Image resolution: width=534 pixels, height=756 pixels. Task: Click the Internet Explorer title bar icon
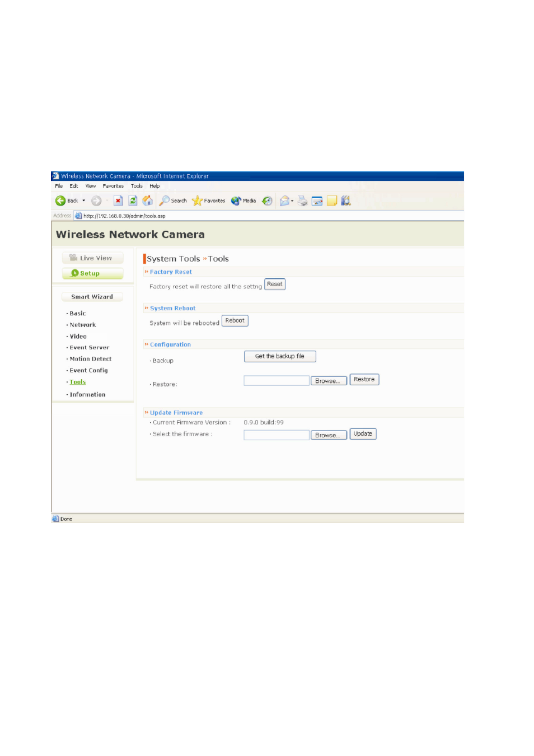click(x=55, y=176)
